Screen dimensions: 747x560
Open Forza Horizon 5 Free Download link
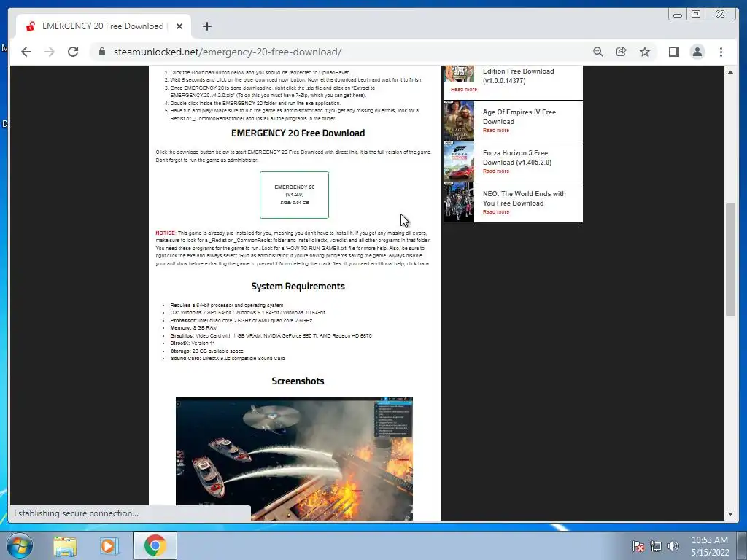click(x=517, y=157)
